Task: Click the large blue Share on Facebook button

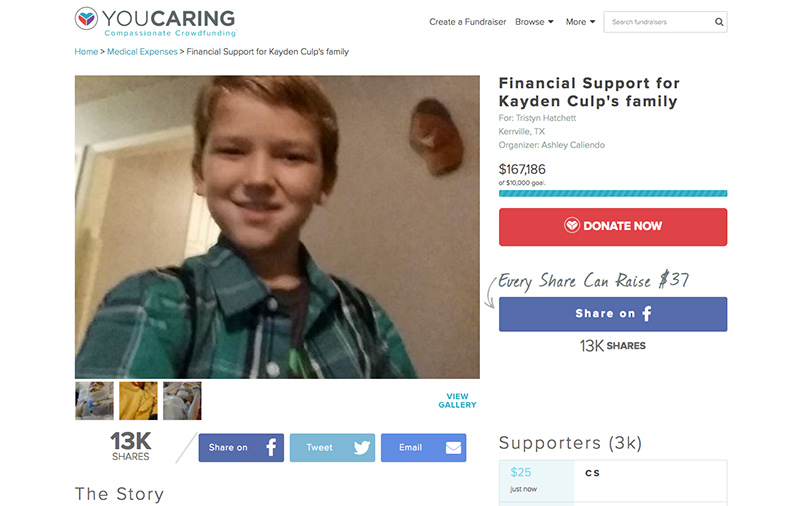Action: pos(613,314)
